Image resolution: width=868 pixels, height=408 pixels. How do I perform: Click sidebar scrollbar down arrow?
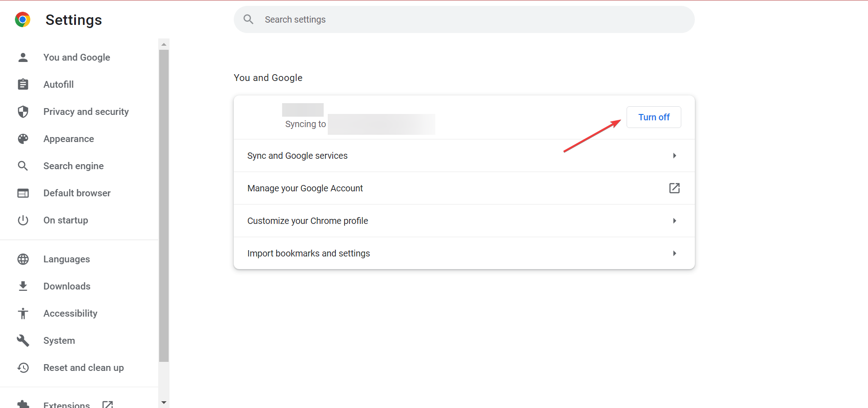[x=164, y=402]
